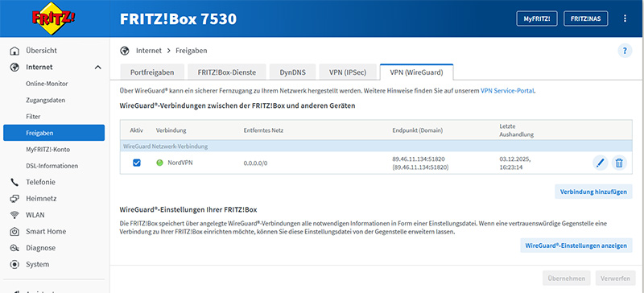Click WireGuard Netzwerk-Verbindung group row
644x293 pixels.
[376, 146]
